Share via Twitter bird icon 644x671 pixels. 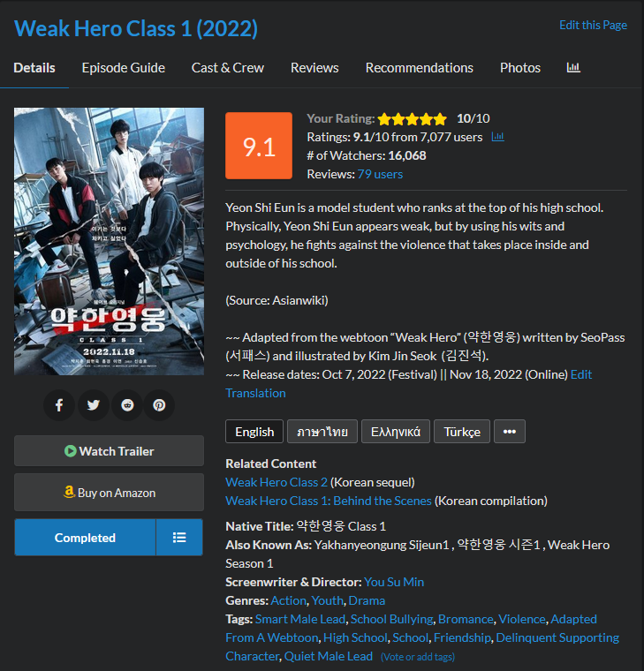coord(93,405)
